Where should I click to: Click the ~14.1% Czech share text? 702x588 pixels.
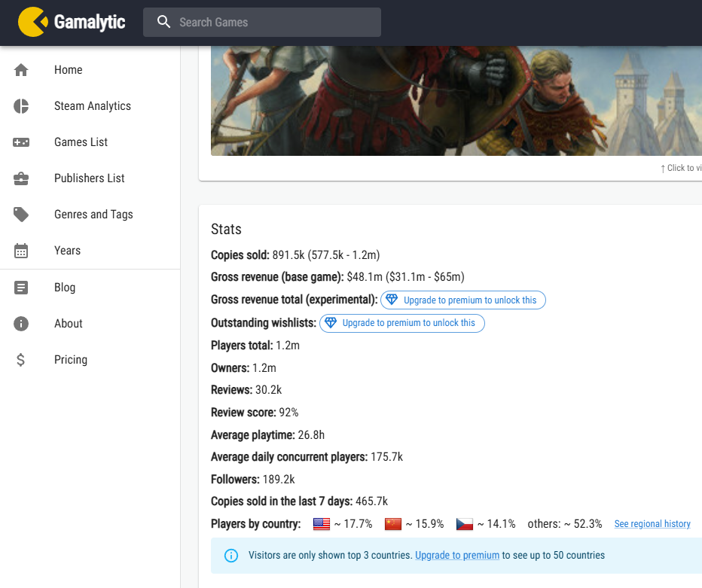tap(496, 524)
